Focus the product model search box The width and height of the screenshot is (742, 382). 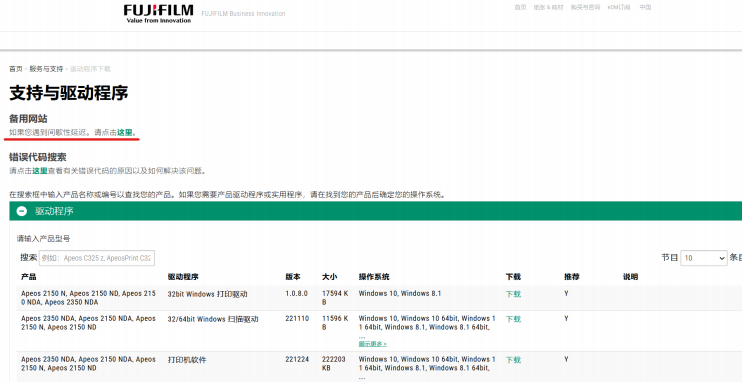coord(97,258)
